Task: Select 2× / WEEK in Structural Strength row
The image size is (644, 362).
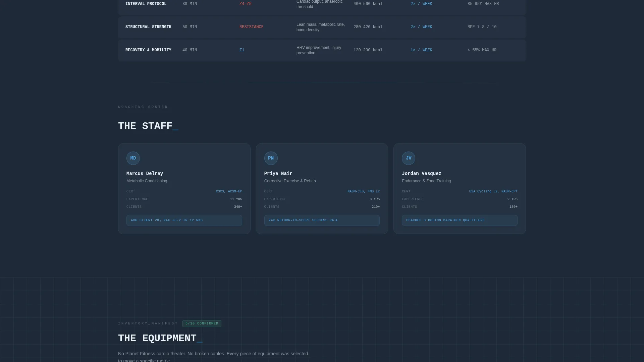Action: 421,27
